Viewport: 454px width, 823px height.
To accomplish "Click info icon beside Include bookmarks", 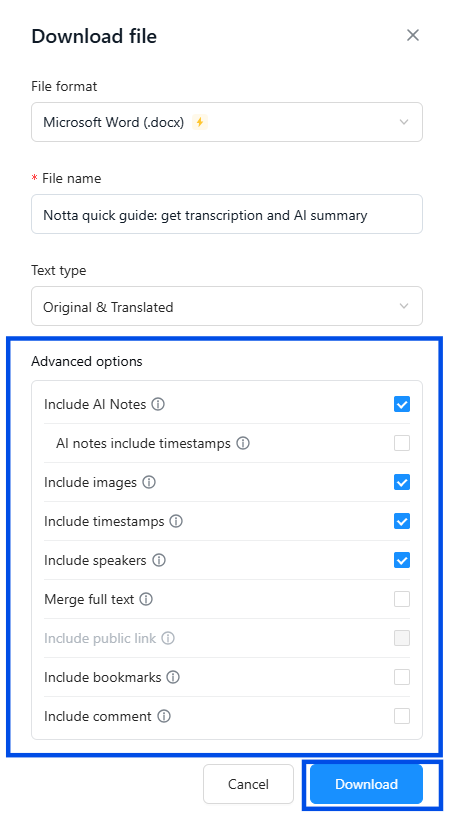I will click(x=173, y=677).
